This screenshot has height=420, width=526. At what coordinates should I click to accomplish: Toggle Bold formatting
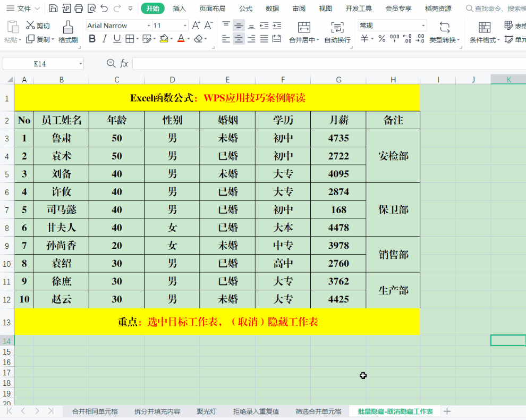pyautogui.click(x=92, y=39)
